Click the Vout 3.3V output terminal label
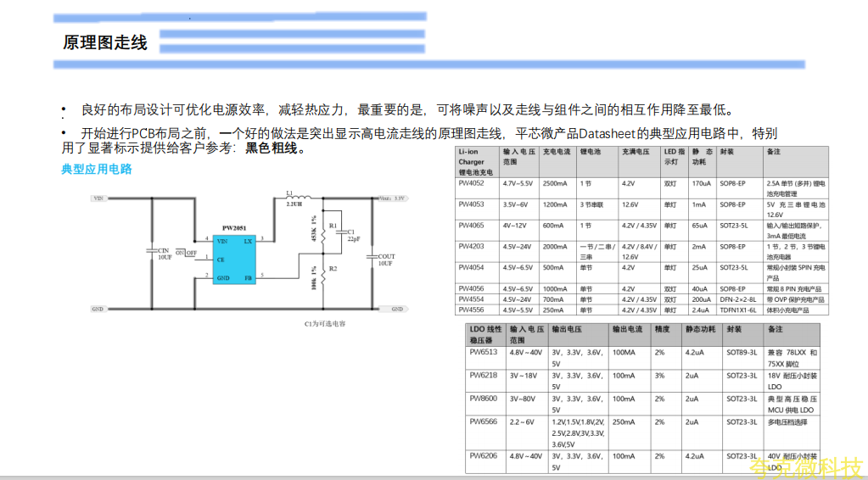Image resolution: width=868 pixels, height=480 pixels. (392, 198)
